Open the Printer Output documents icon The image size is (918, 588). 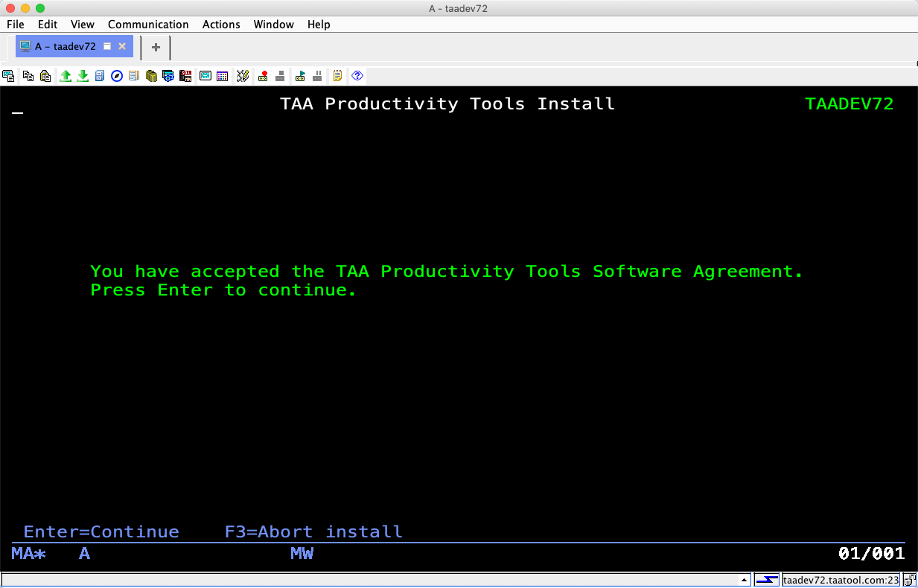tap(134, 76)
